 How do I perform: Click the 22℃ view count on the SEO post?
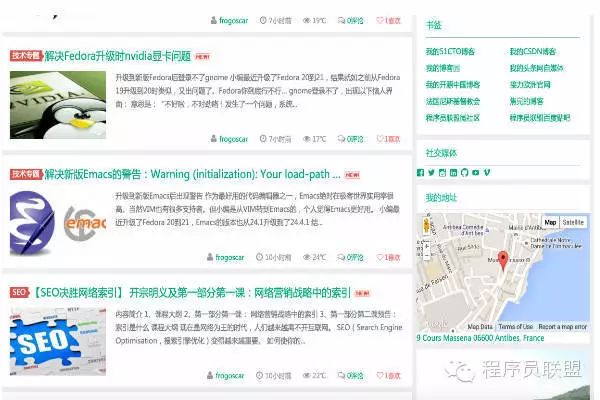pyautogui.click(x=315, y=376)
